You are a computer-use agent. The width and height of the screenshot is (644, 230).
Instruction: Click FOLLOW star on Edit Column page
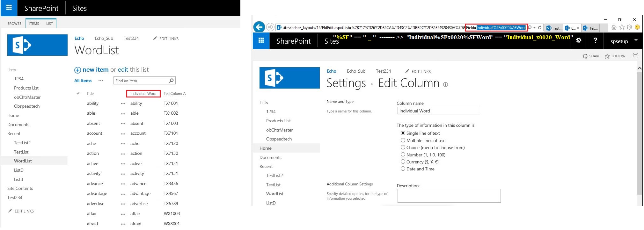607,56
